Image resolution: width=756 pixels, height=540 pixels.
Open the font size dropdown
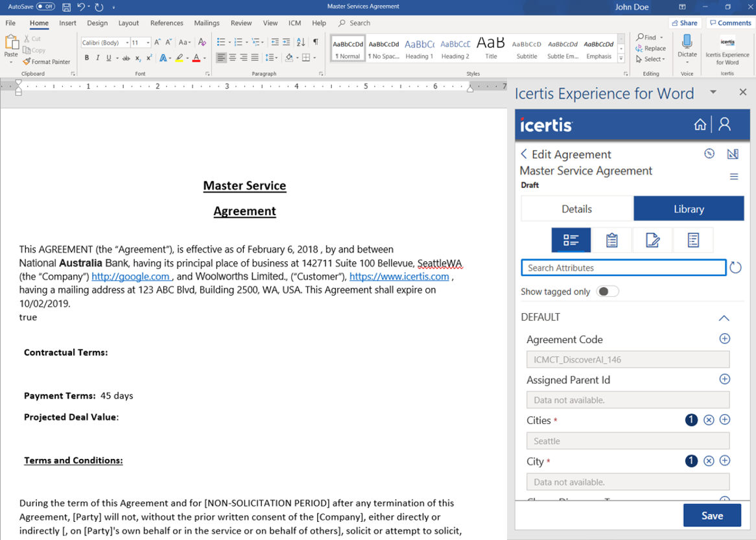pyautogui.click(x=148, y=42)
